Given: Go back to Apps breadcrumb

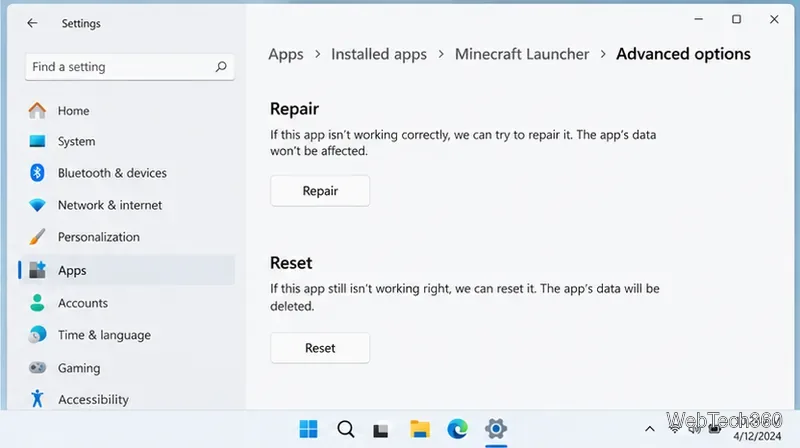Looking at the screenshot, I should tap(286, 54).
